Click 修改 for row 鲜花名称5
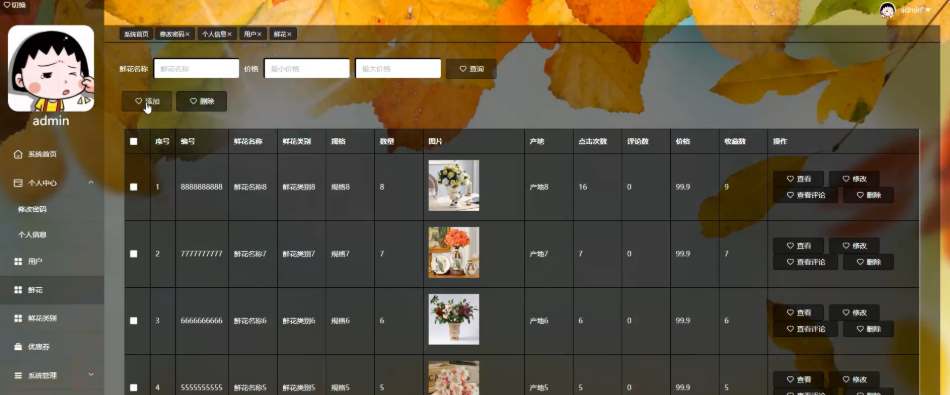Viewport: 950px width, 395px height. click(x=854, y=379)
